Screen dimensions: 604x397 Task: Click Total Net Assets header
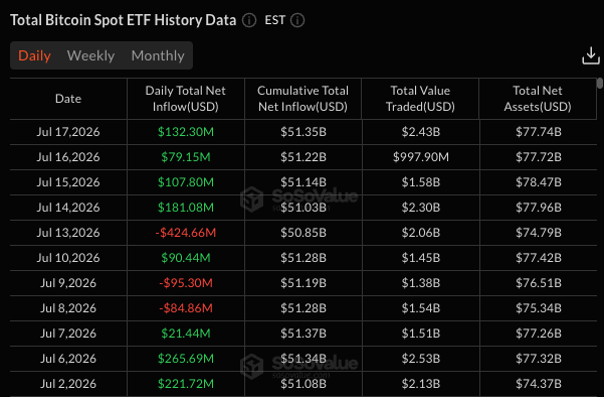click(x=537, y=99)
